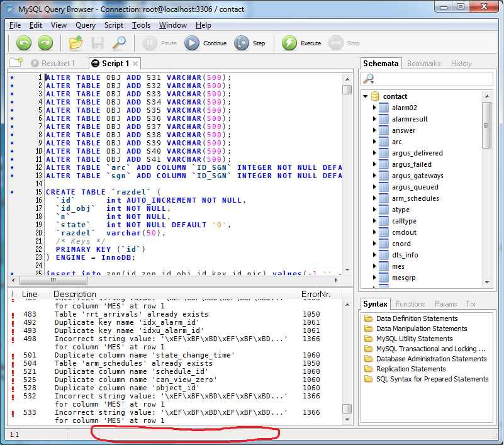Expand the mesgrp table node
Screen dimensions: 504x445
pos(374,278)
